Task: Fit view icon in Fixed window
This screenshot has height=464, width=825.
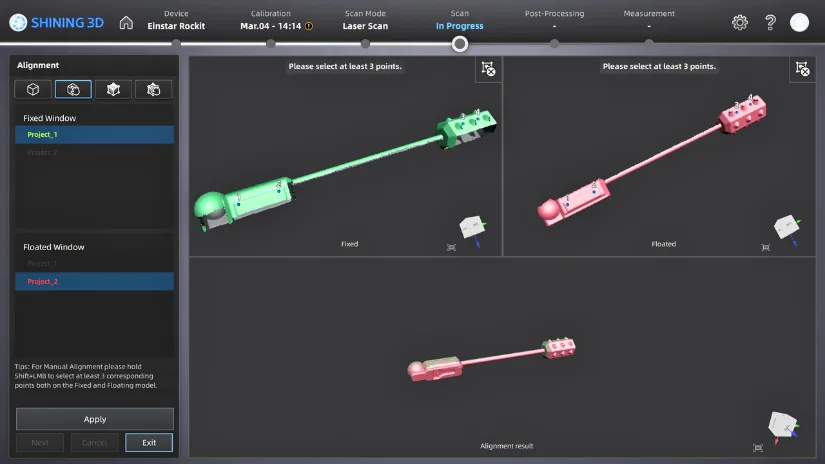Action: 451,247
